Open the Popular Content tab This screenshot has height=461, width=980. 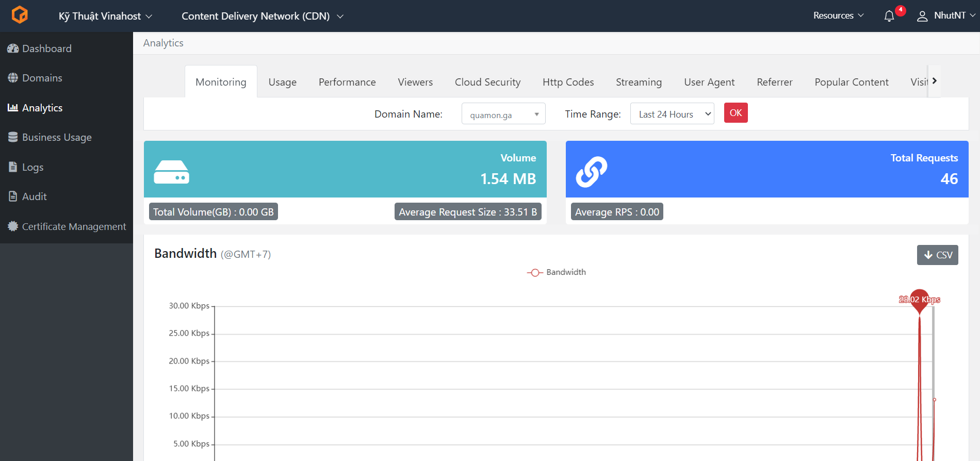coord(852,82)
